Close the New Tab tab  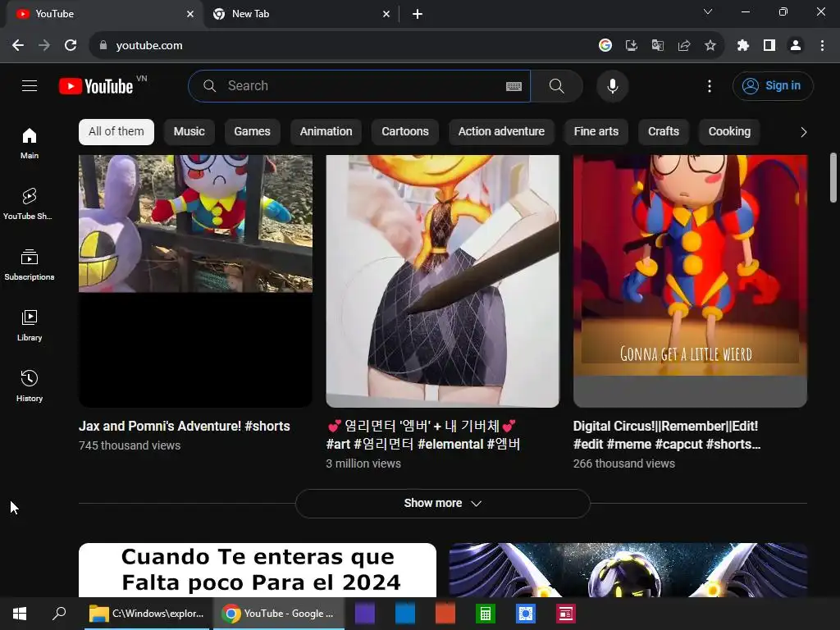[x=386, y=14]
